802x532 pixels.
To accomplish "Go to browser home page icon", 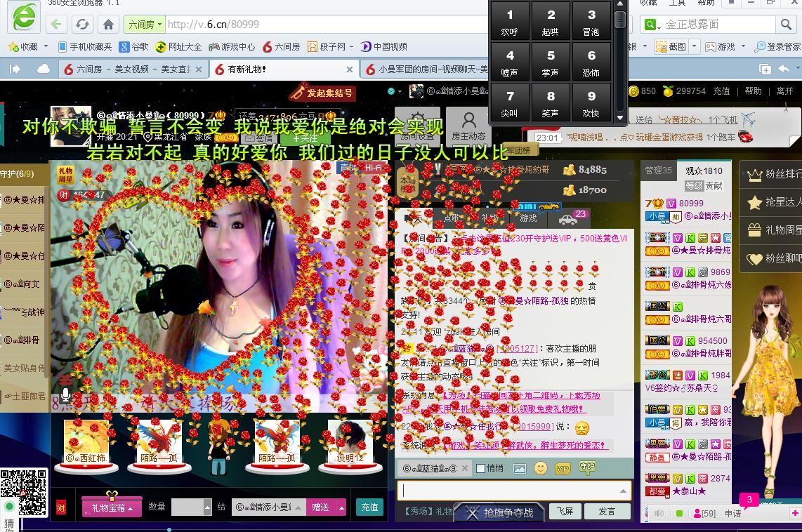I will tap(108, 25).
